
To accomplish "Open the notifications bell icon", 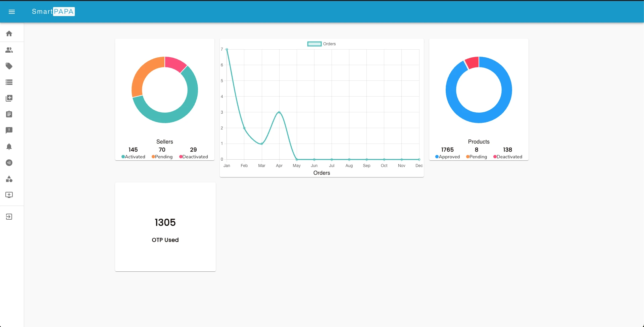I will coord(9,147).
